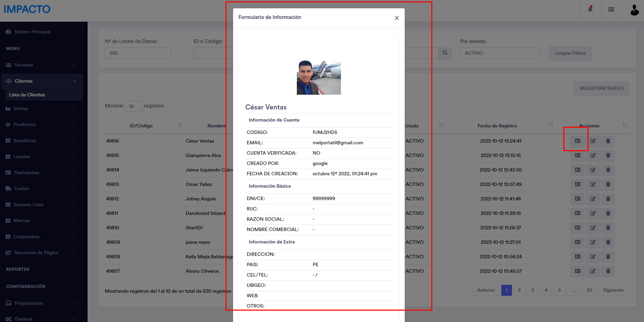Open the user profile avatar icon
The image size is (644, 322).
pyautogui.click(x=634, y=10)
